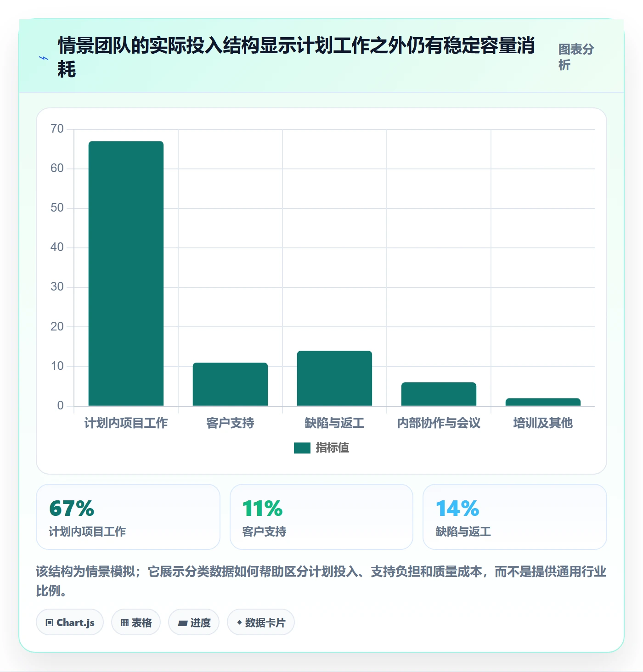Select the 客户支持 bar in the chart
This screenshot has width=643, height=672.
pos(230,384)
